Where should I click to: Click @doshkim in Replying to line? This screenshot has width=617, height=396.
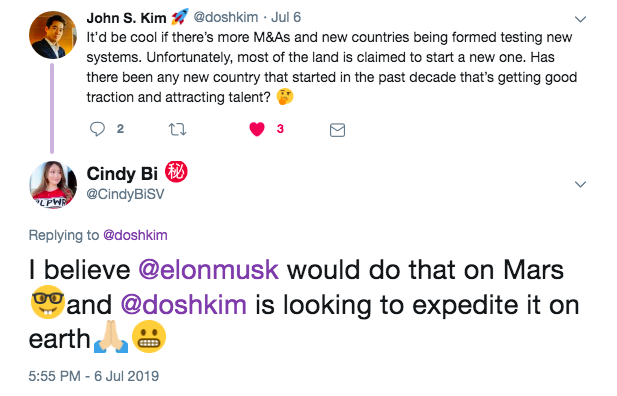tap(135, 235)
